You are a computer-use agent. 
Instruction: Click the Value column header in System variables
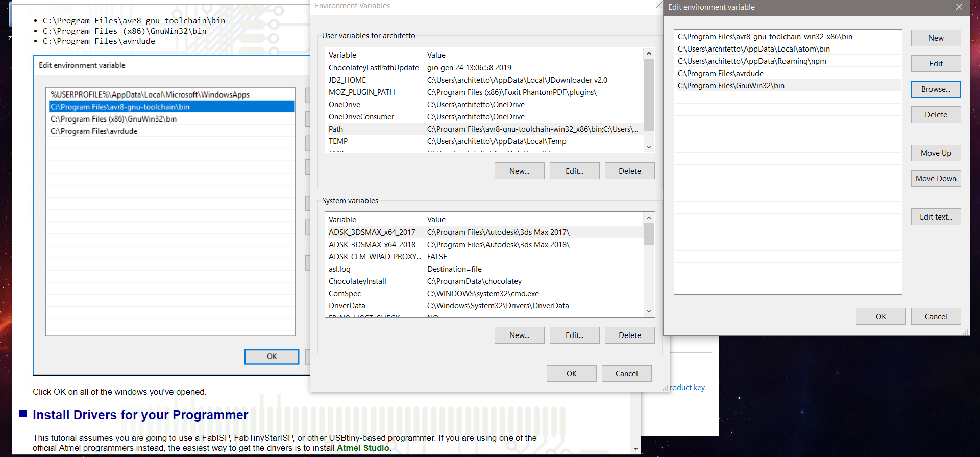pyautogui.click(x=534, y=220)
